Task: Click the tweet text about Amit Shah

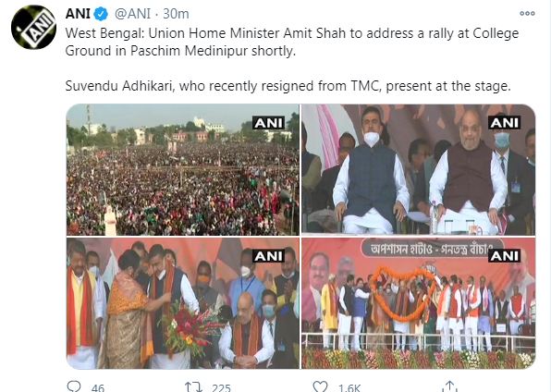Action: tap(292, 42)
